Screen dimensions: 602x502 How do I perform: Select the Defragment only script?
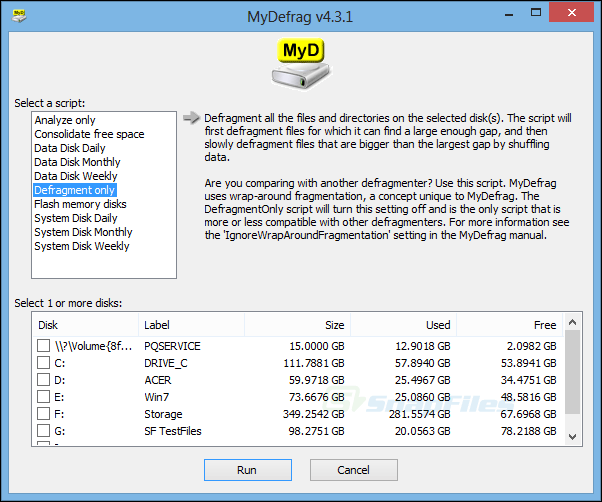[x=74, y=190]
